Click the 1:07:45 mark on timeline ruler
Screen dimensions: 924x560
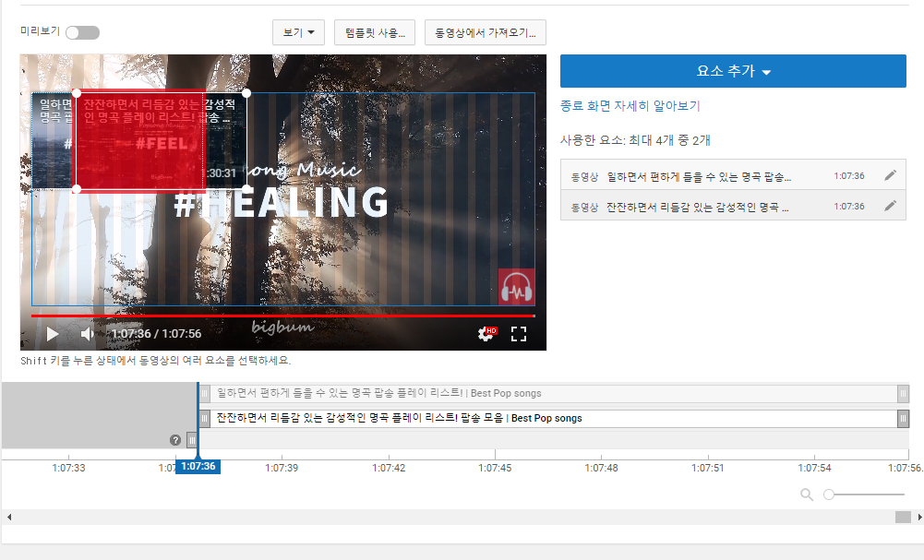coord(495,468)
